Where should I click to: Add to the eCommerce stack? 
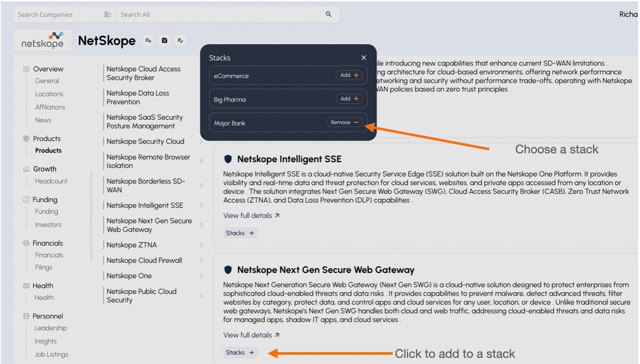[350, 75]
